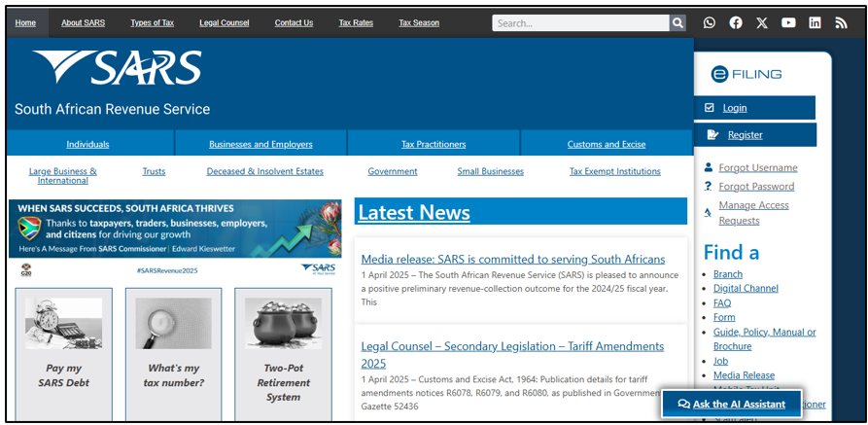Open the Form link under Find a
Viewport: 868px width, 425px height.
724,317
